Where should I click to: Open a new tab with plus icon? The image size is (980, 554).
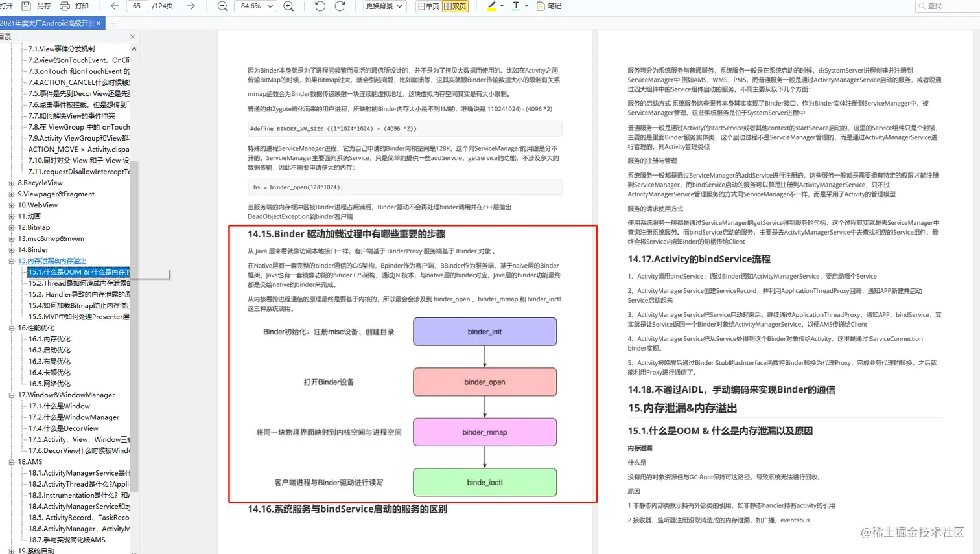pyautogui.click(x=113, y=23)
